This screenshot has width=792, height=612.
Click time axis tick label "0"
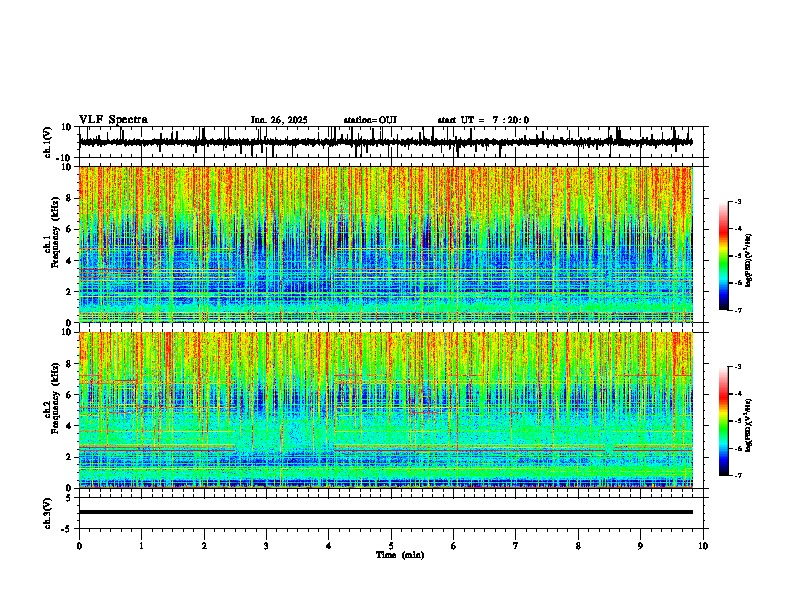[x=79, y=546]
